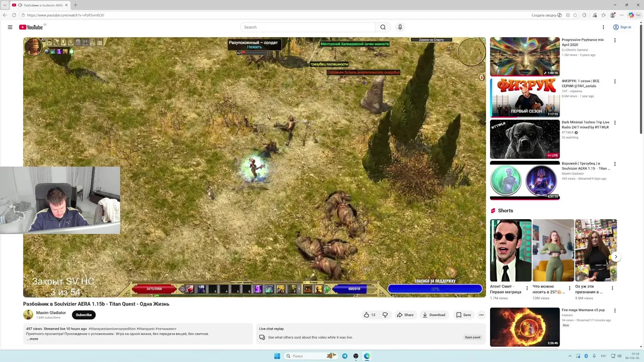This screenshot has width=644, height=362.
Task: Click Создать сводку in address bar
Action: tap(546, 15)
